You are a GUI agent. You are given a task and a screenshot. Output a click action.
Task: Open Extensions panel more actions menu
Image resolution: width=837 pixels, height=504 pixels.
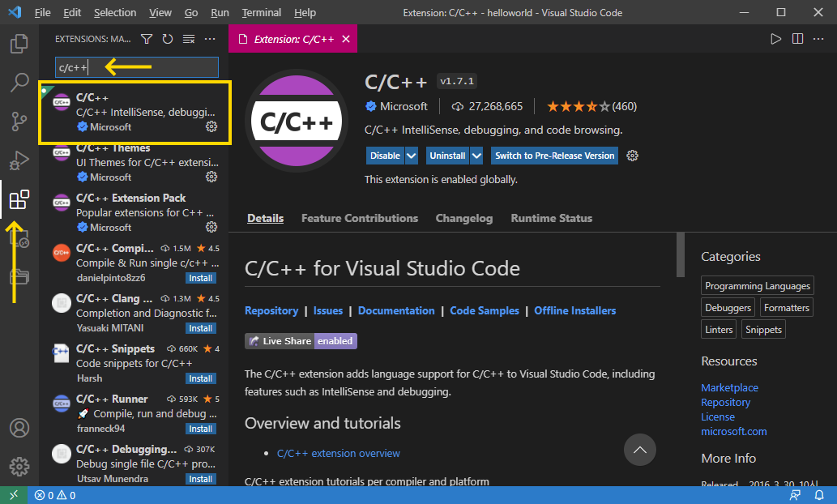(x=210, y=39)
